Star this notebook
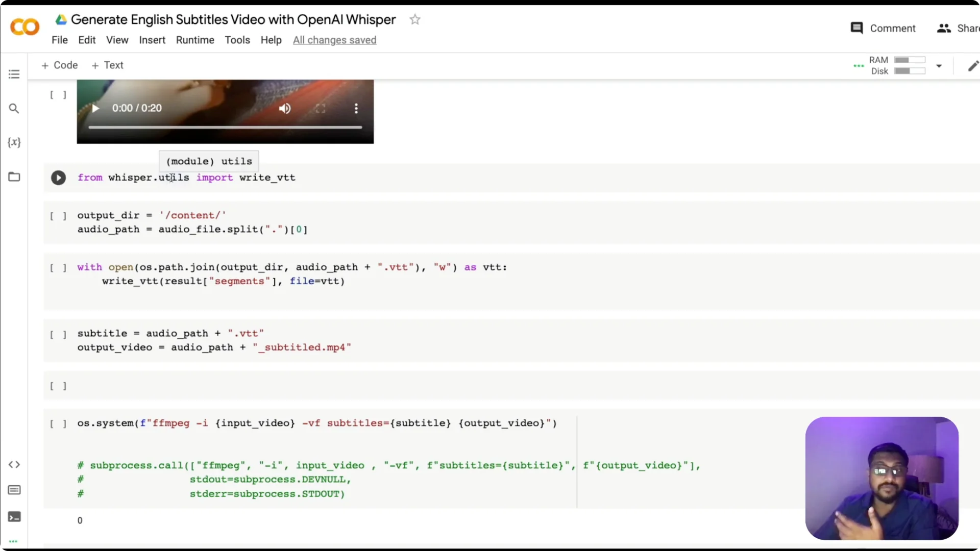 pyautogui.click(x=415, y=19)
